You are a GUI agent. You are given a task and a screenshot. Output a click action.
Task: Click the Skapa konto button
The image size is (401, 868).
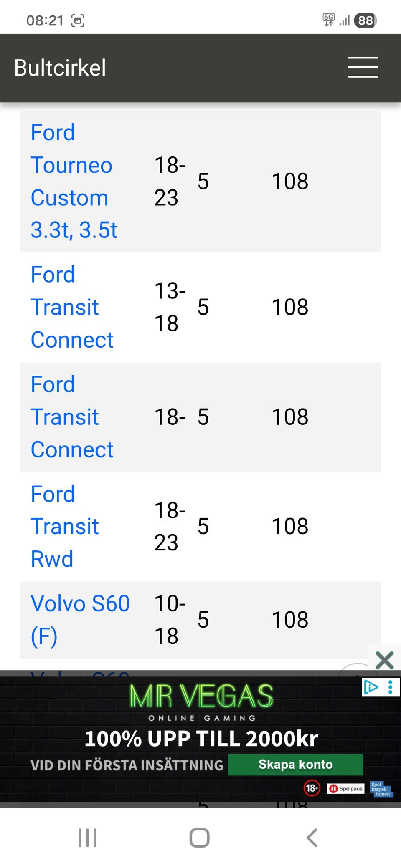[x=295, y=765]
